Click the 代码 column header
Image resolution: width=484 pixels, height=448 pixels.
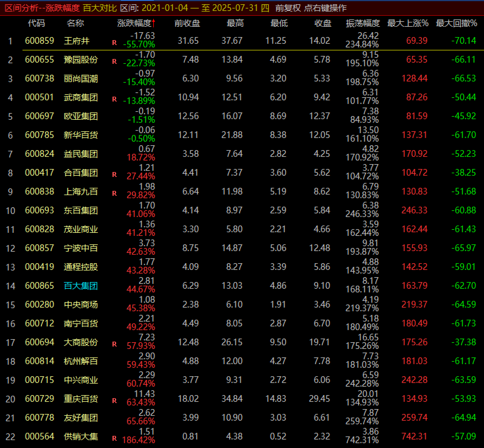pyautogui.click(x=36, y=23)
